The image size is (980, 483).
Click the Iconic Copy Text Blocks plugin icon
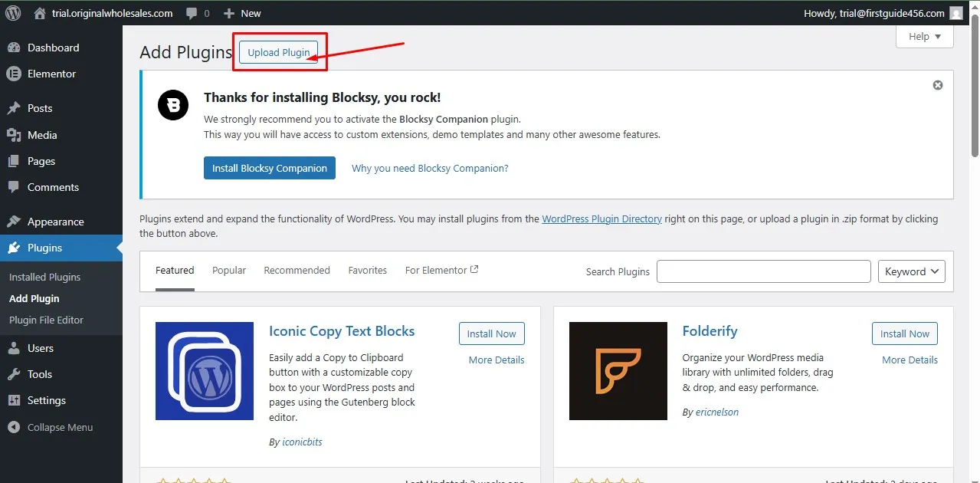[x=204, y=371]
